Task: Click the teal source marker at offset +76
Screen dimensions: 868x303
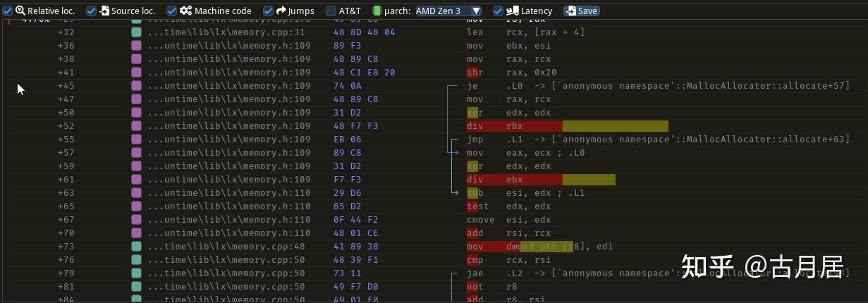Action: coord(136,259)
